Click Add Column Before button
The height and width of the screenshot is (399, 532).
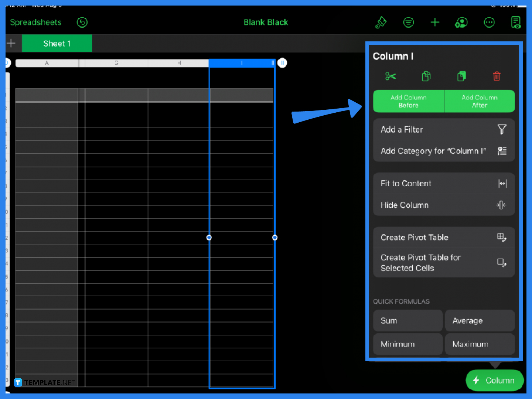408,101
